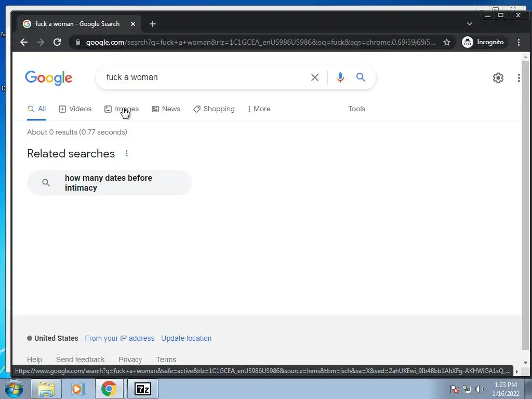Open Windows Explorer from the taskbar
The height and width of the screenshot is (399, 532).
(46, 389)
